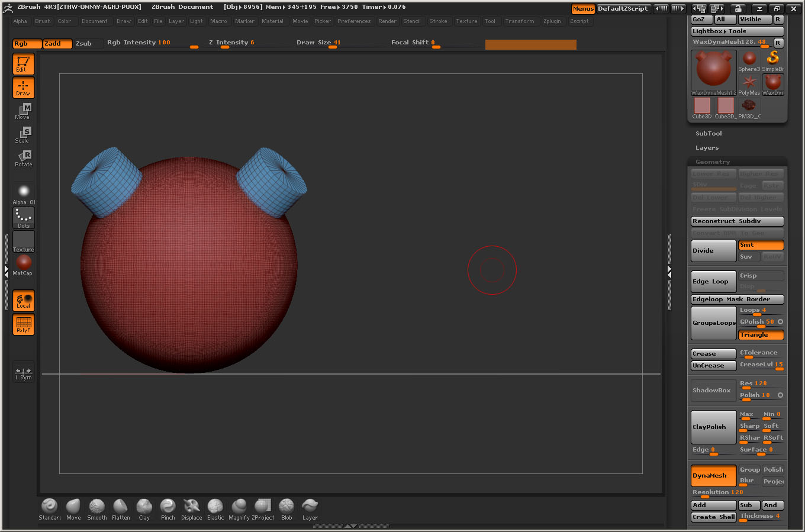The image size is (805, 532).
Task: Select the Move brush
Action: (x=73, y=509)
